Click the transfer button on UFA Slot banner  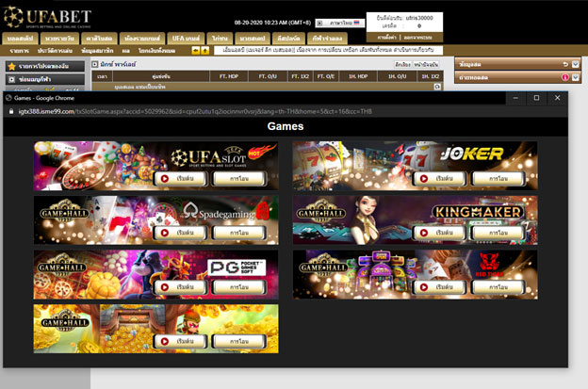(x=239, y=179)
